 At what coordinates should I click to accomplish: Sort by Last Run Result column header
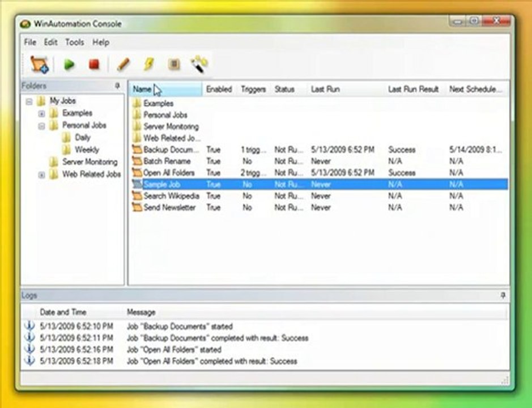pyautogui.click(x=413, y=90)
